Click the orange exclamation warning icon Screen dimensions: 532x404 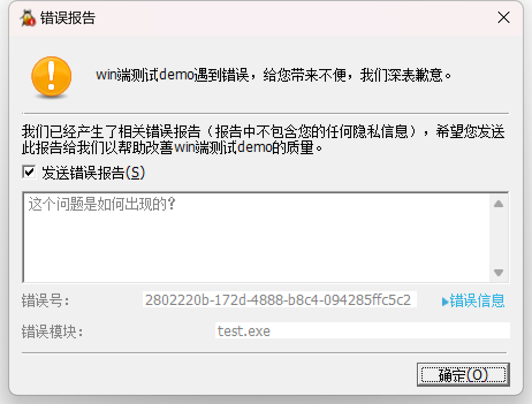[x=52, y=77]
